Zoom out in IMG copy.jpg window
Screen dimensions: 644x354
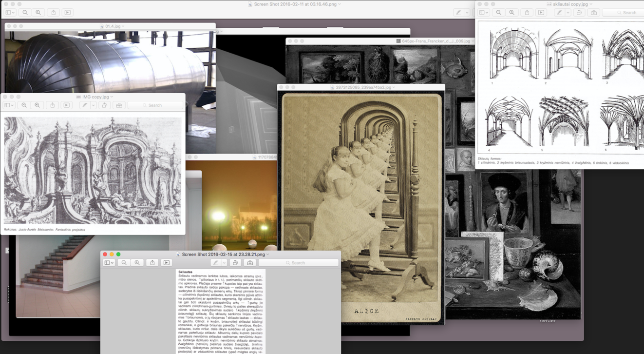[x=24, y=105]
